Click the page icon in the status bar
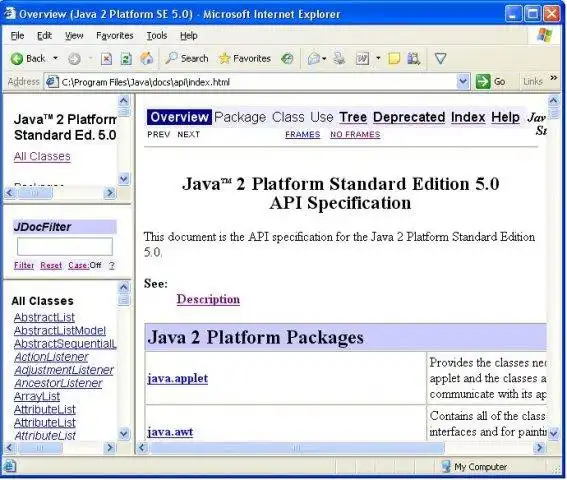Viewport: 567px width, 480px height. click(x=9, y=466)
